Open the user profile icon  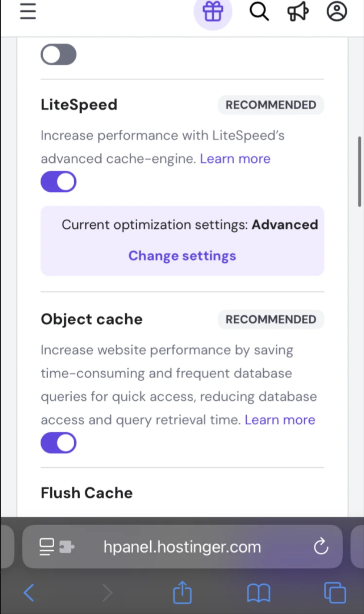pos(337,12)
